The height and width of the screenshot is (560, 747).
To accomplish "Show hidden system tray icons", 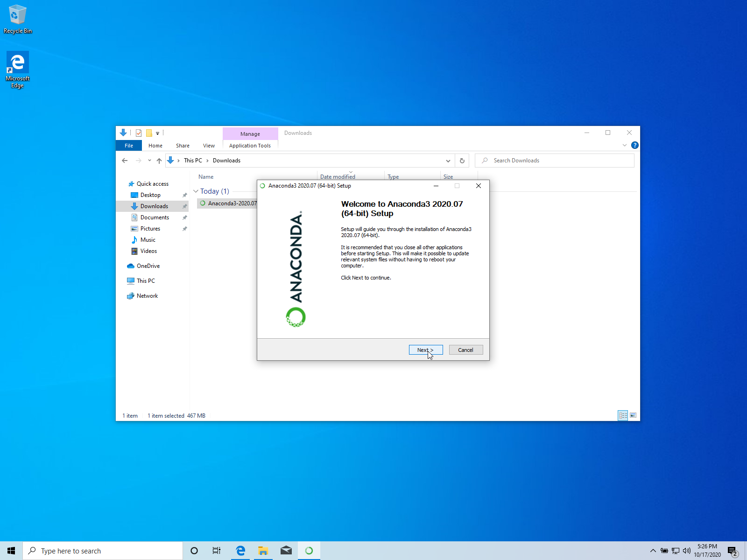I will [x=653, y=551].
